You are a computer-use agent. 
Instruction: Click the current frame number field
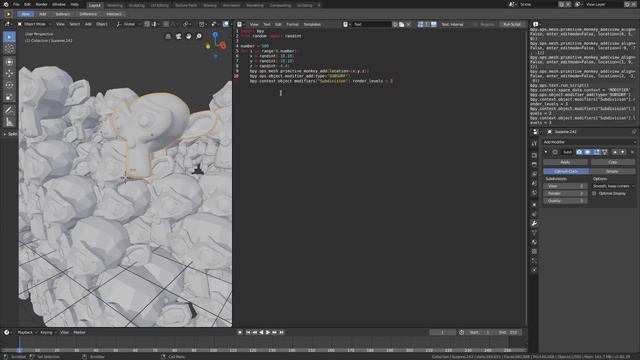pos(442,333)
